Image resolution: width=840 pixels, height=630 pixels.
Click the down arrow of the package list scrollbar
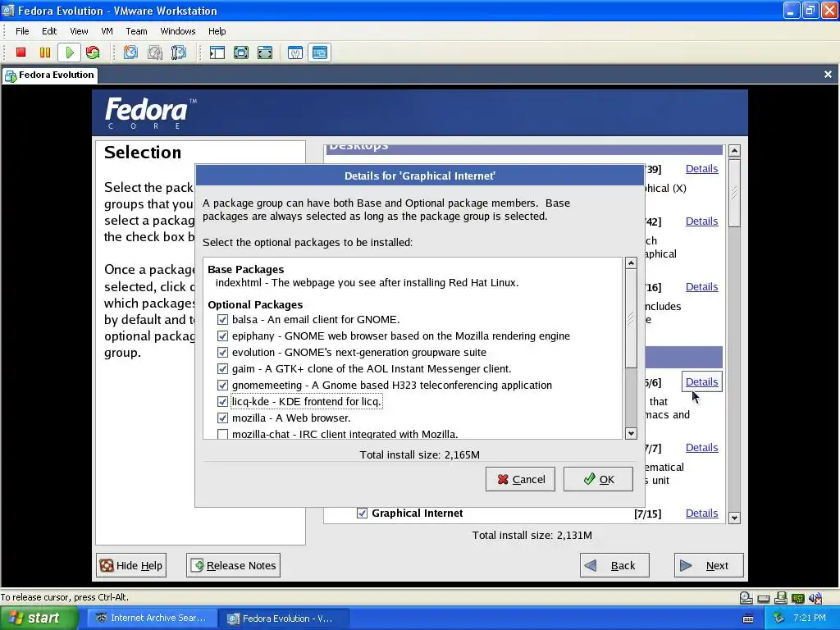[631, 433]
